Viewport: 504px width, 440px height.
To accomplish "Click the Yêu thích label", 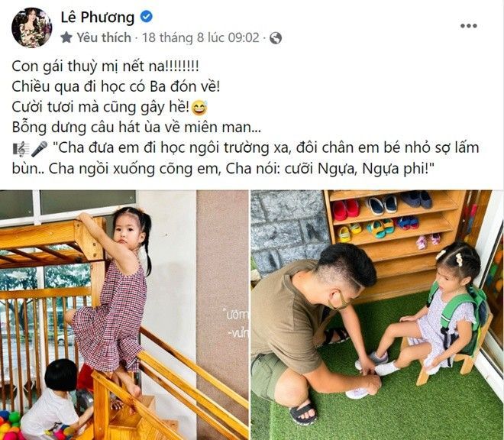I will [104, 37].
